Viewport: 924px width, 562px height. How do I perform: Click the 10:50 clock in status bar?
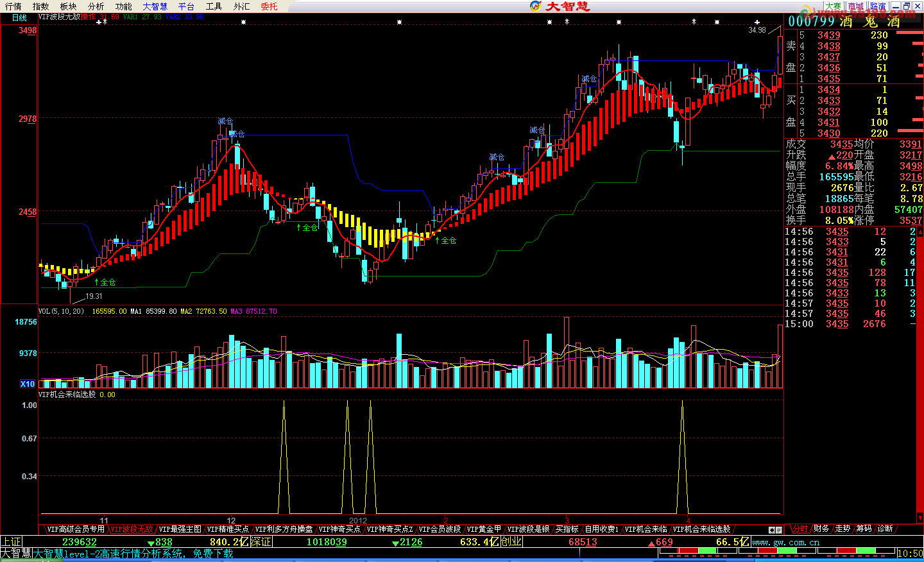point(910,553)
